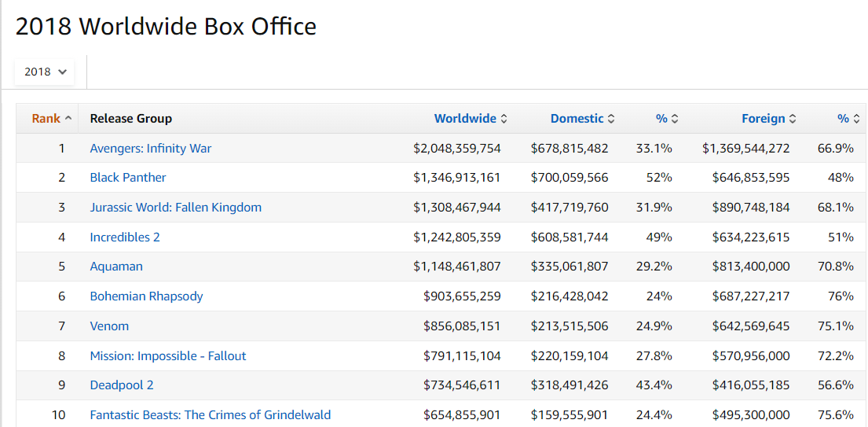
Task: Open the Venom link
Action: 109,326
